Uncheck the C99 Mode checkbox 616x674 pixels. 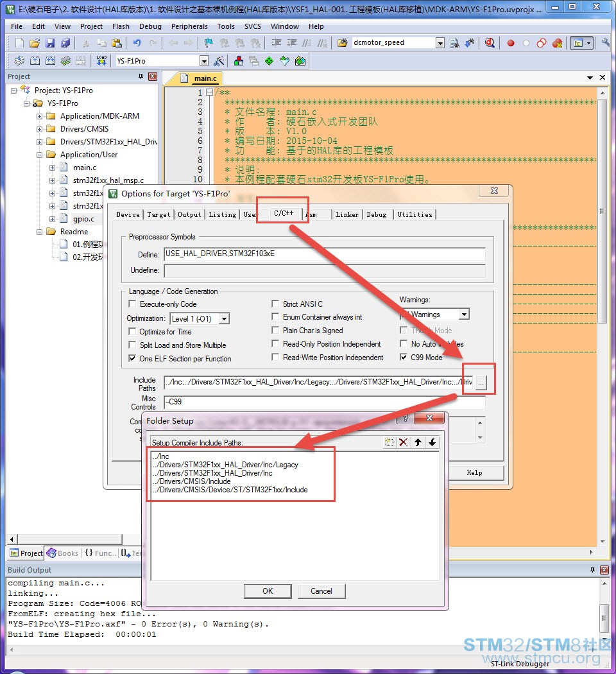404,357
